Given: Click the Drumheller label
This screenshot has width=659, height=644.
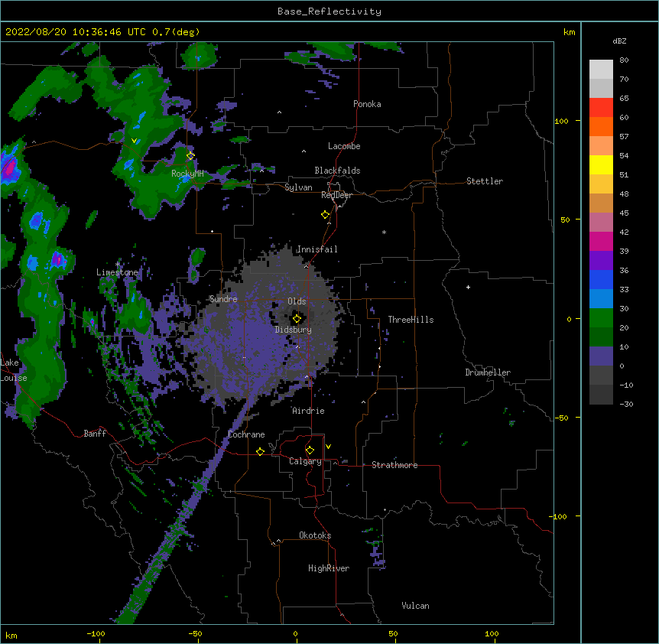Looking at the screenshot, I should pos(488,372).
